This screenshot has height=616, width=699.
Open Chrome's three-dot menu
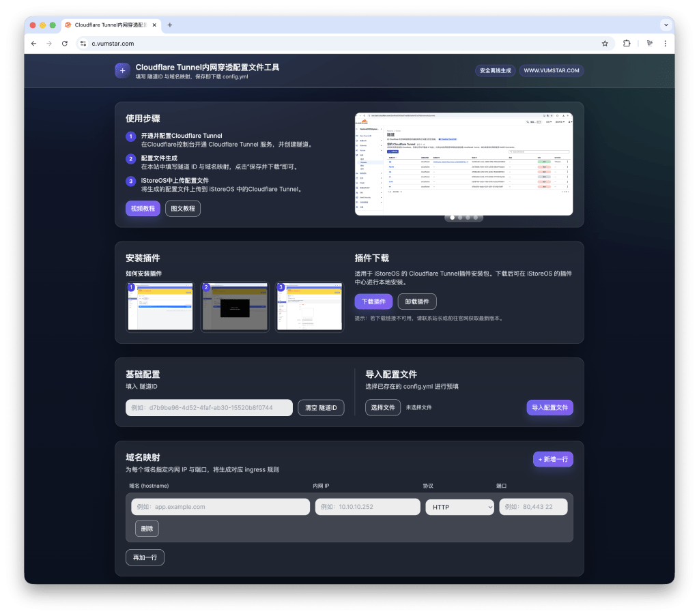665,43
